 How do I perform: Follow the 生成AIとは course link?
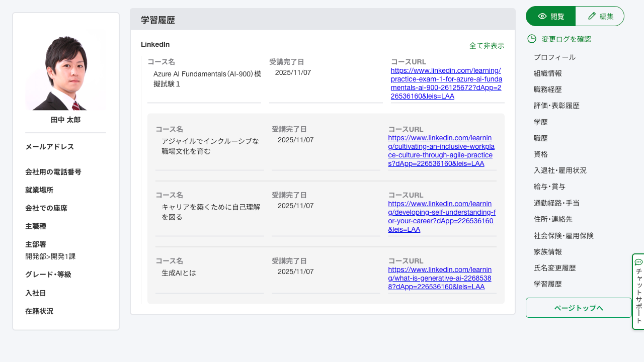pos(440,278)
